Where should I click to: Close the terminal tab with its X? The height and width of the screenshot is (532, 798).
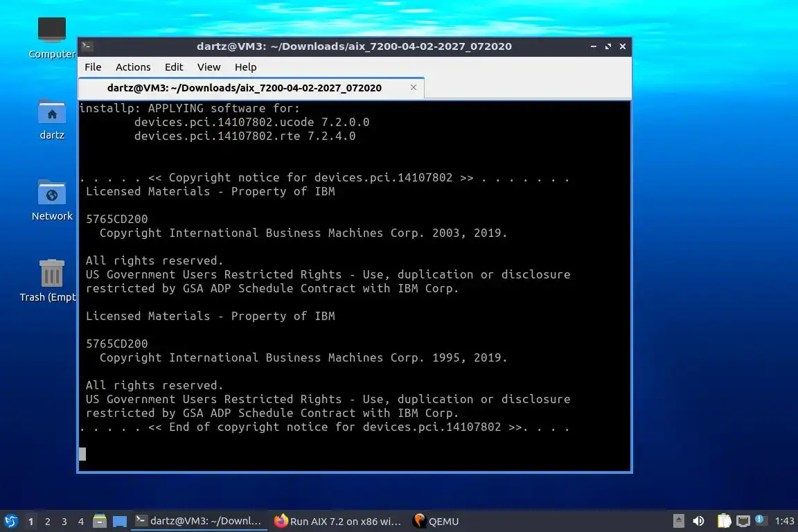[x=414, y=87]
